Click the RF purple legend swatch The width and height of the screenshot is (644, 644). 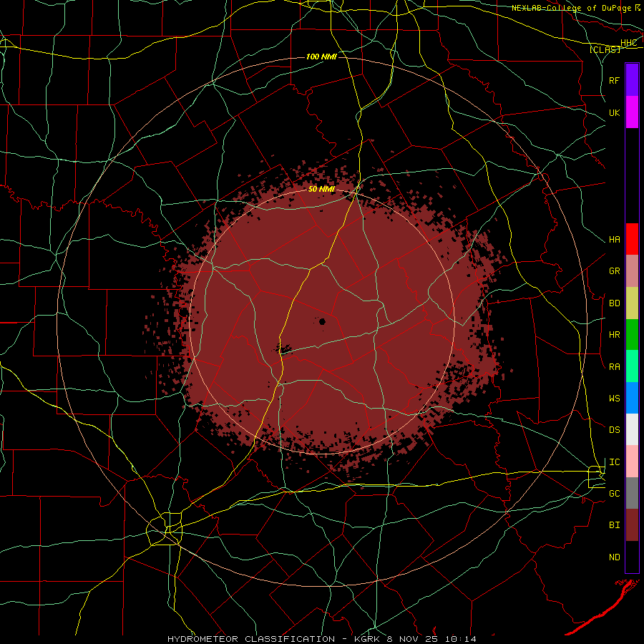pyautogui.click(x=632, y=79)
